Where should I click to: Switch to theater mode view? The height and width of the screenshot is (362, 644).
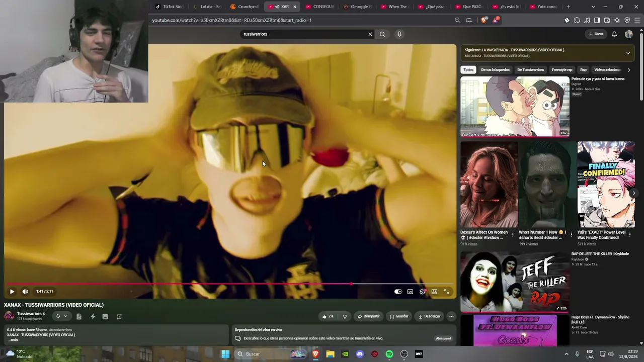click(x=434, y=291)
